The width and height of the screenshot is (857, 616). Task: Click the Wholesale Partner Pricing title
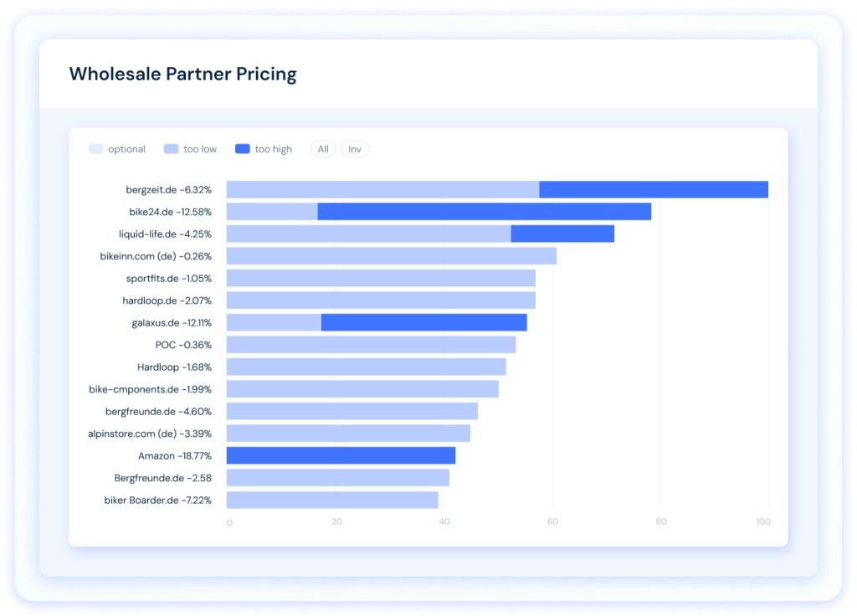pos(182,74)
